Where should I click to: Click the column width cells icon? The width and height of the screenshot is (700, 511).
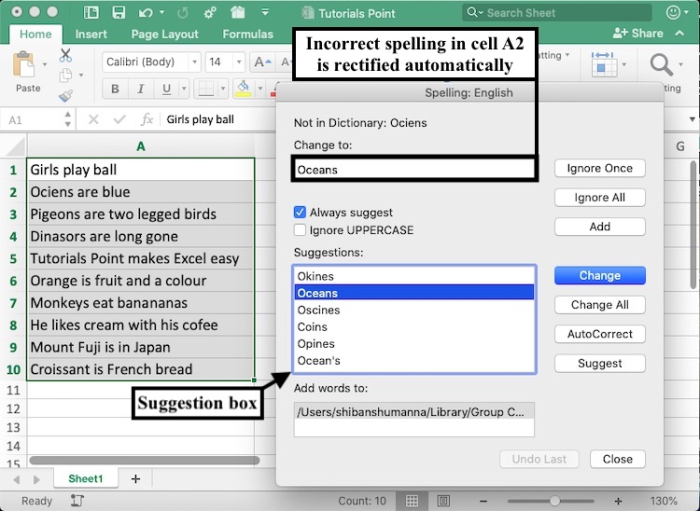pyautogui.click(x=602, y=64)
